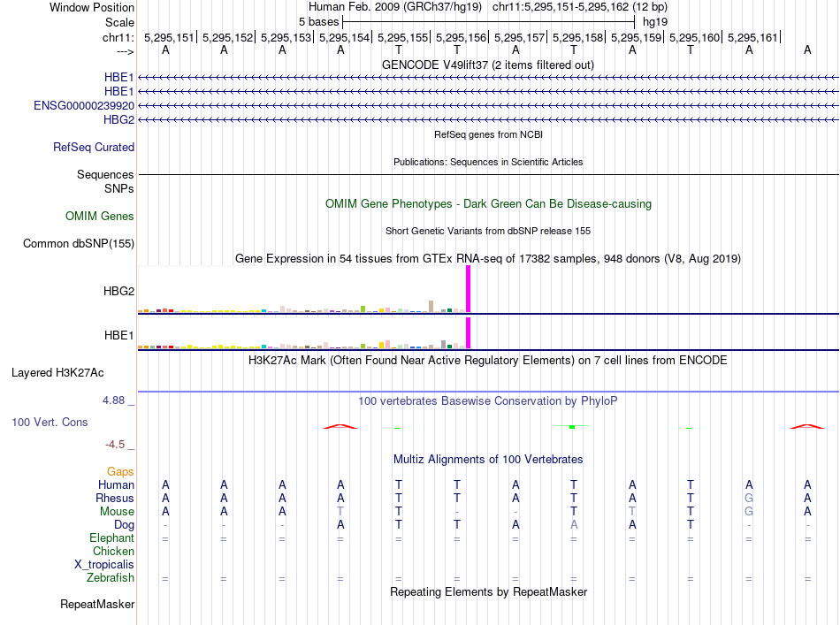The width and height of the screenshot is (840, 625).
Task: Click the RefSeq genes from NCBI title
Action: 488,134
